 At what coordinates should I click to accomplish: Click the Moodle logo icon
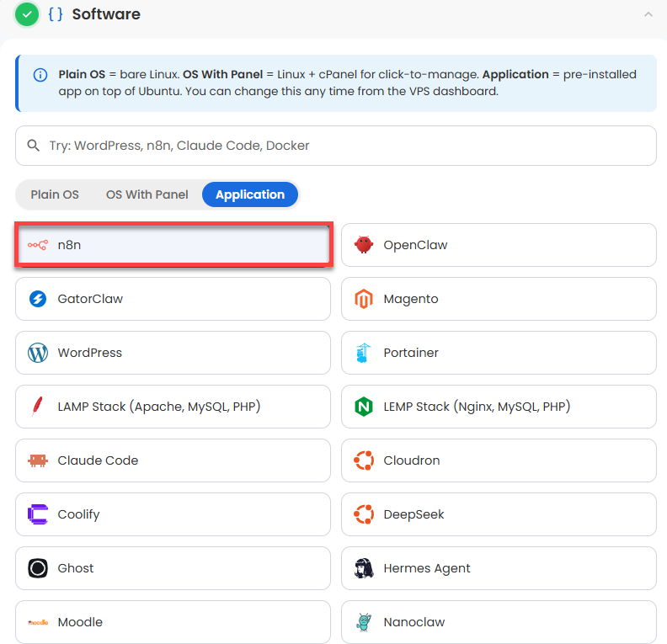[x=38, y=622]
